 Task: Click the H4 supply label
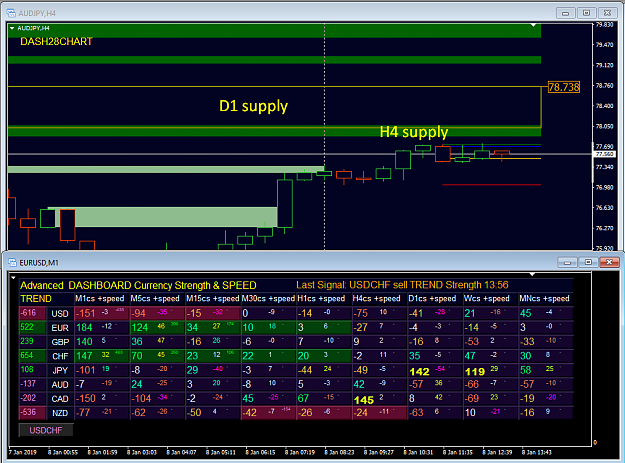click(x=414, y=132)
